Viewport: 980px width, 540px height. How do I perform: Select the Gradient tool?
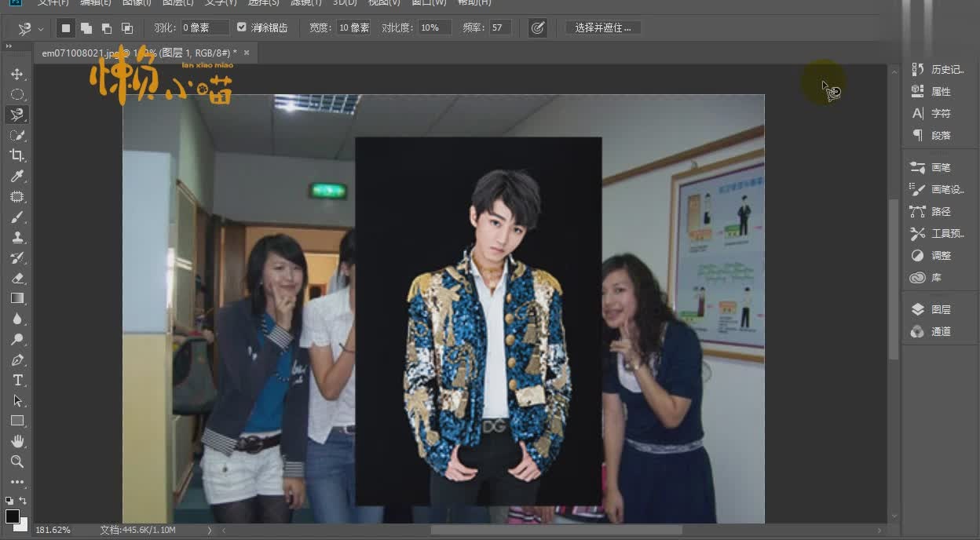point(16,298)
